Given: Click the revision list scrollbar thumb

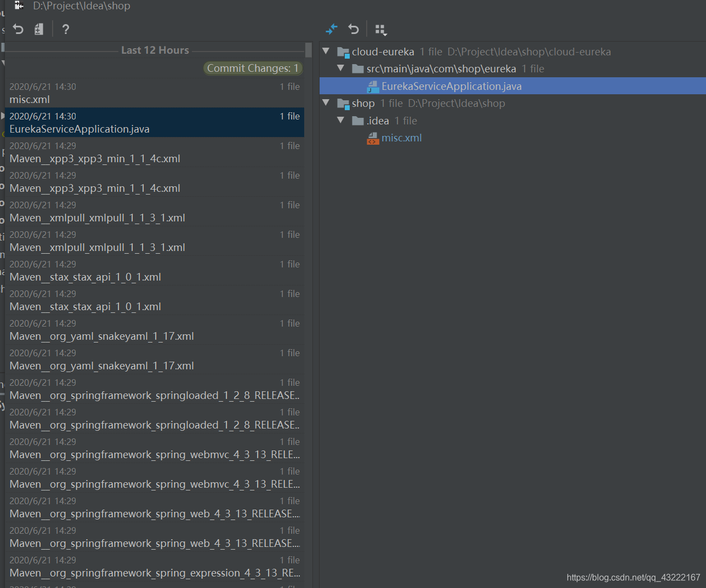Looking at the screenshot, I should coord(309,50).
